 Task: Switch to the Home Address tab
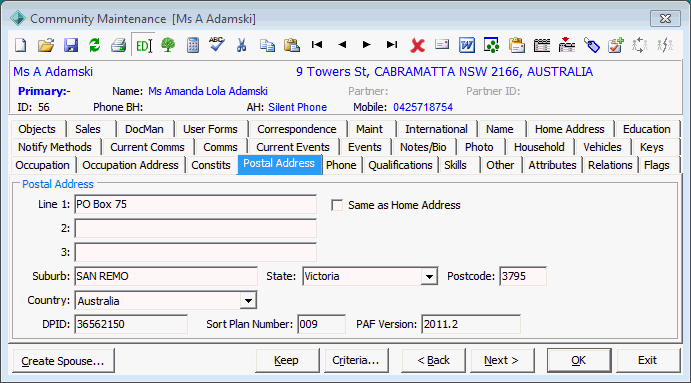pyautogui.click(x=569, y=129)
